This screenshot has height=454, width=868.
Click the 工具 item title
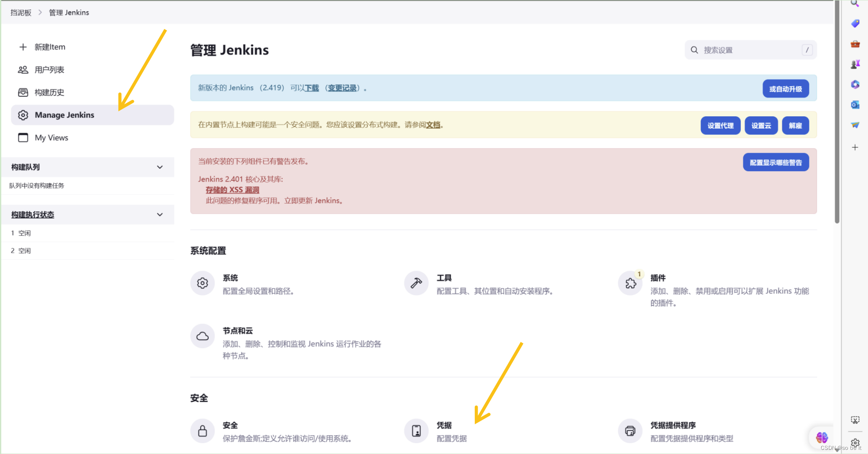444,278
